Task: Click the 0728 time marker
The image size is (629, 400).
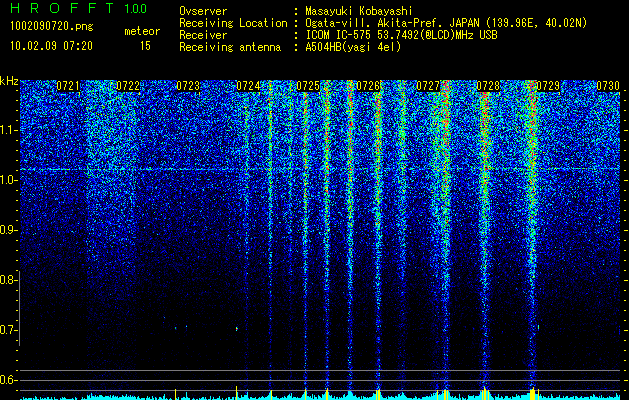Action: click(x=488, y=86)
